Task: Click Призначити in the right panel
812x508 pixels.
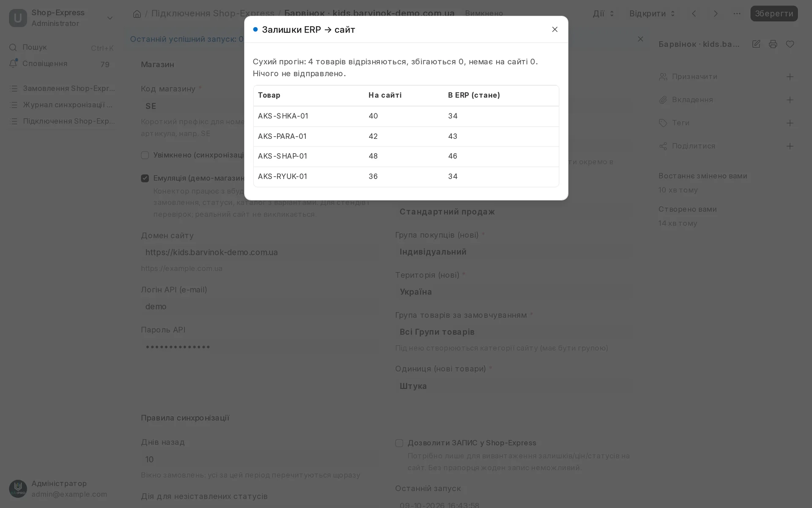Action: 694,77
